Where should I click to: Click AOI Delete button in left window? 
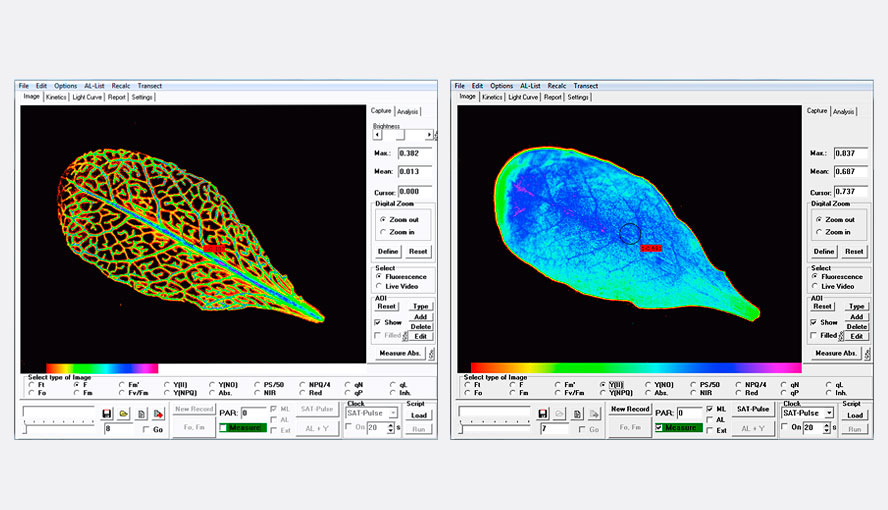[x=420, y=327]
